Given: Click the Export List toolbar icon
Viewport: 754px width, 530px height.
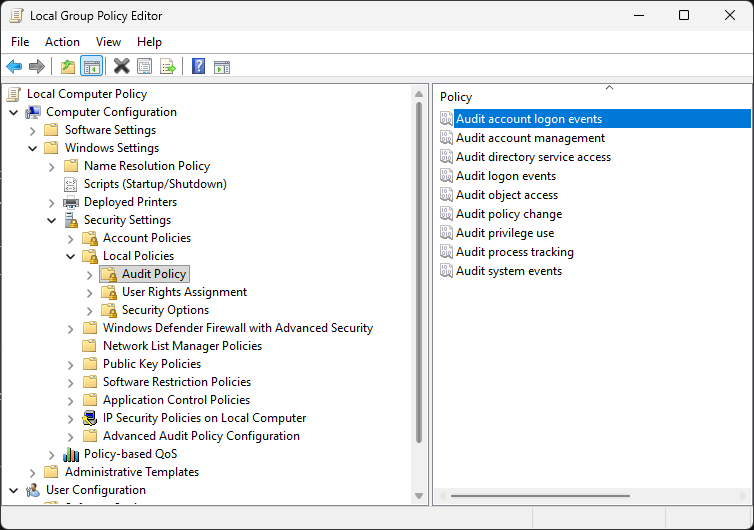Looking at the screenshot, I should 168,67.
